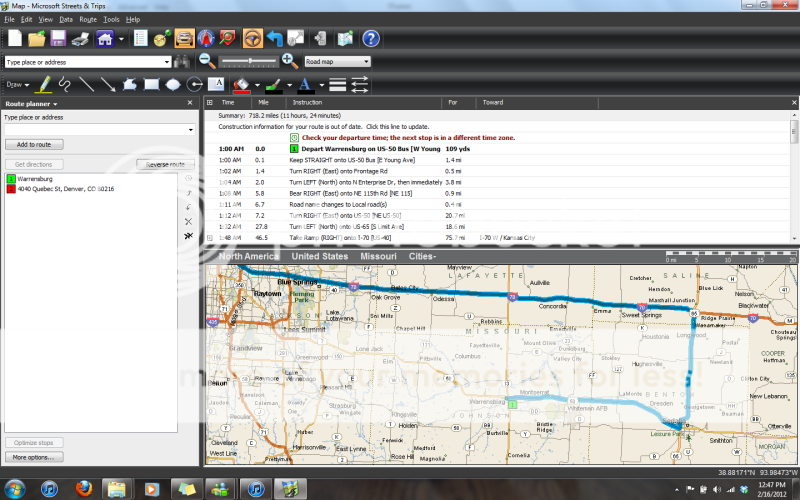
Task: Select the Text box drawing tool
Action: pos(216,84)
